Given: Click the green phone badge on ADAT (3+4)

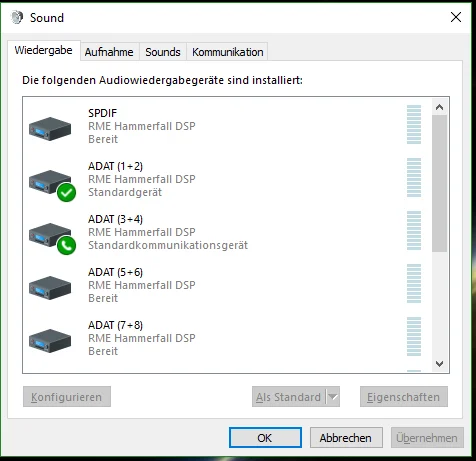Looking at the screenshot, I should click(x=66, y=245).
